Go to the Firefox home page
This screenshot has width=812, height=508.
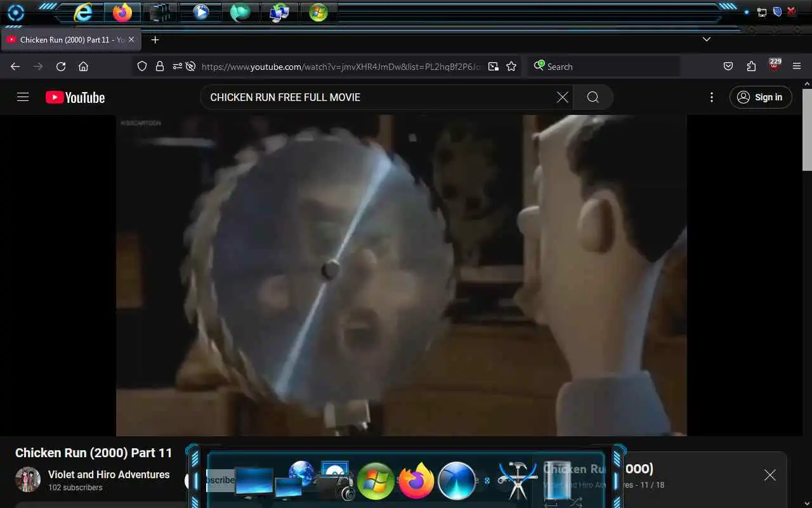click(83, 67)
